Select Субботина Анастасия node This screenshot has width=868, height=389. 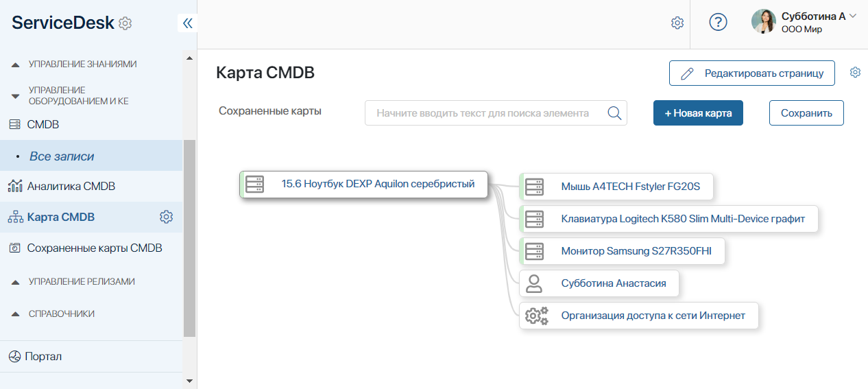pyautogui.click(x=599, y=283)
